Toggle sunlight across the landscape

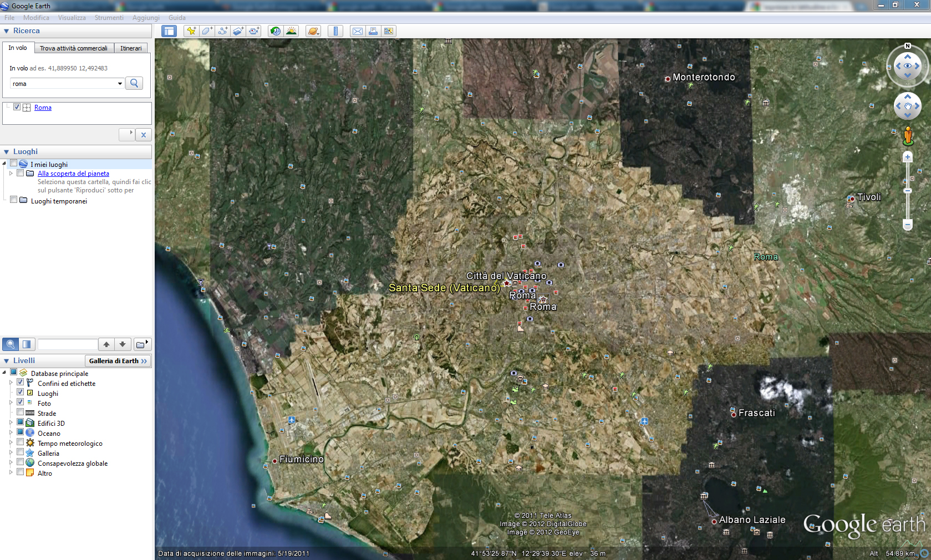coord(291,31)
